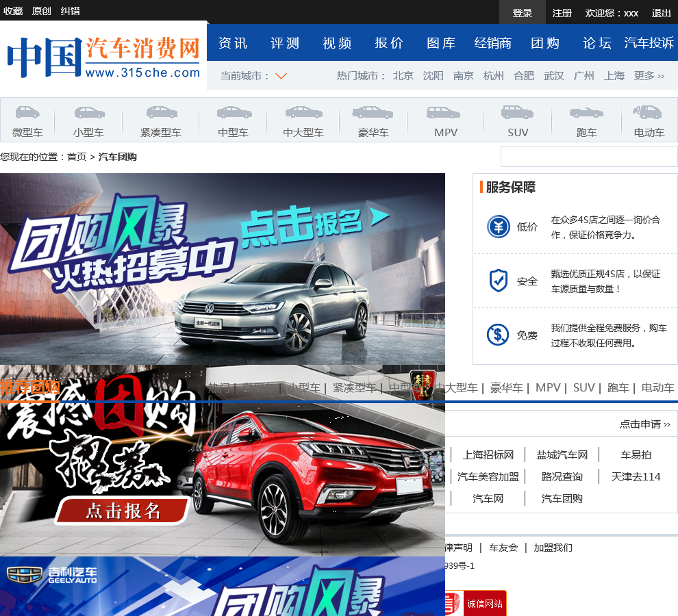Screen dimensions: 678x616
Task: Switch to the 豪华车 group-buy tab
Action: tap(506, 388)
